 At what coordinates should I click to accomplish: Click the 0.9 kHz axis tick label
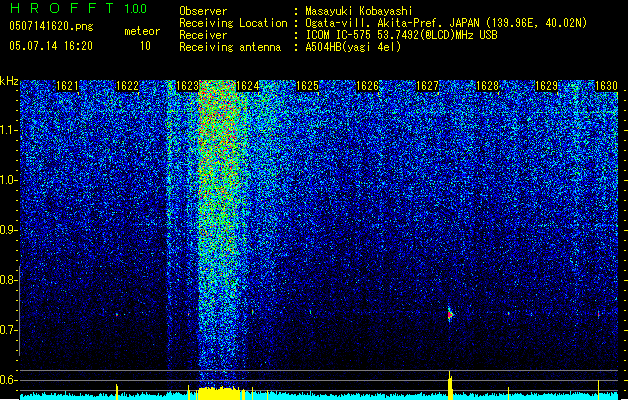7,230
